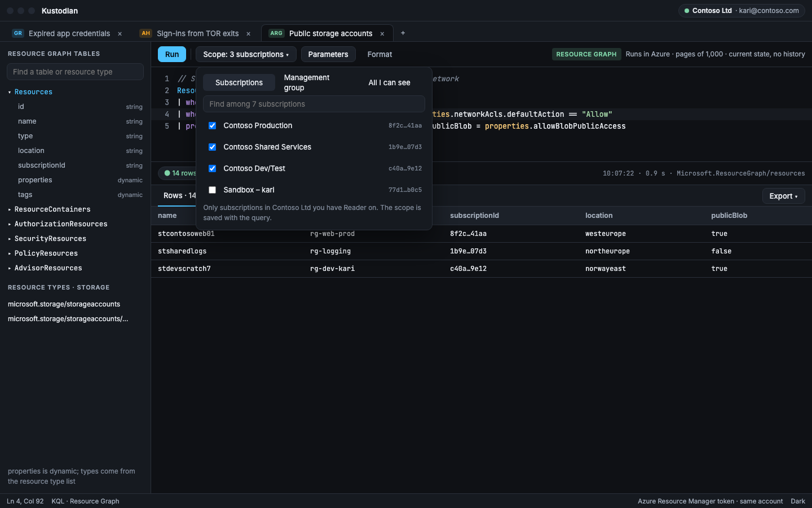
Task: Select the Subscriptions scope tab
Action: (x=239, y=82)
